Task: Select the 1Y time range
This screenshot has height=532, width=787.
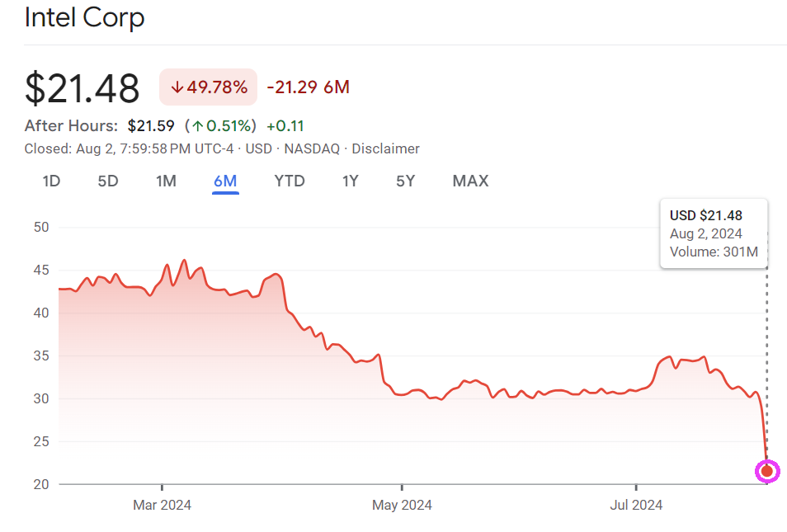Action: tap(351, 181)
